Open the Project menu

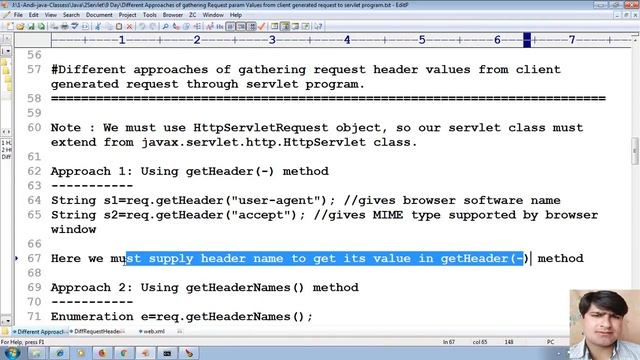coord(127,15)
